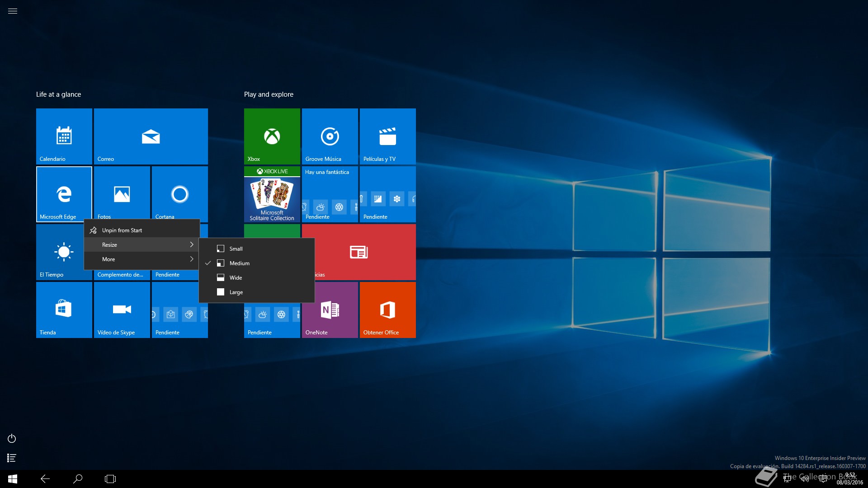Open the Vídeo de Skype tile
Screen dimensions: 868x488
tap(122, 310)
